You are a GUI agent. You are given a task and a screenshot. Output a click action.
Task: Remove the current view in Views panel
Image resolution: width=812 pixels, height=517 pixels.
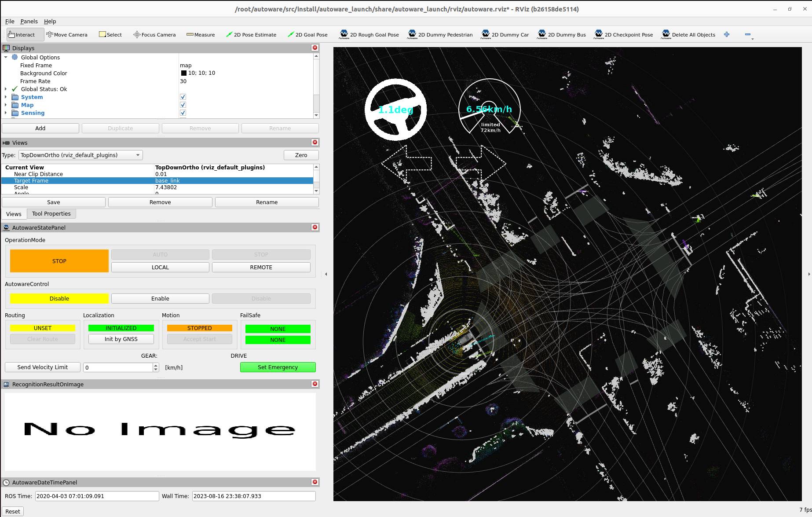160,202
